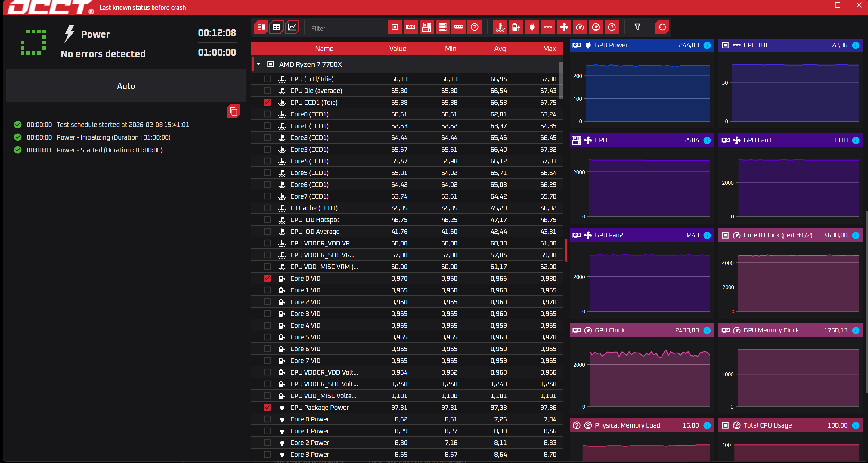Click the Auto button

126,86
